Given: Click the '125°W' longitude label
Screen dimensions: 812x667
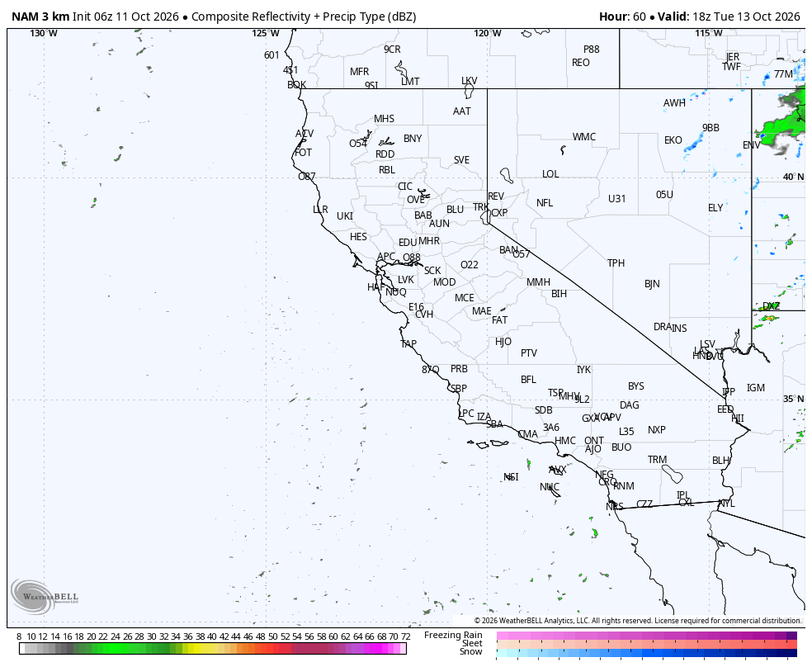Looking at the screenshot, I should click(x=266, y=34).
